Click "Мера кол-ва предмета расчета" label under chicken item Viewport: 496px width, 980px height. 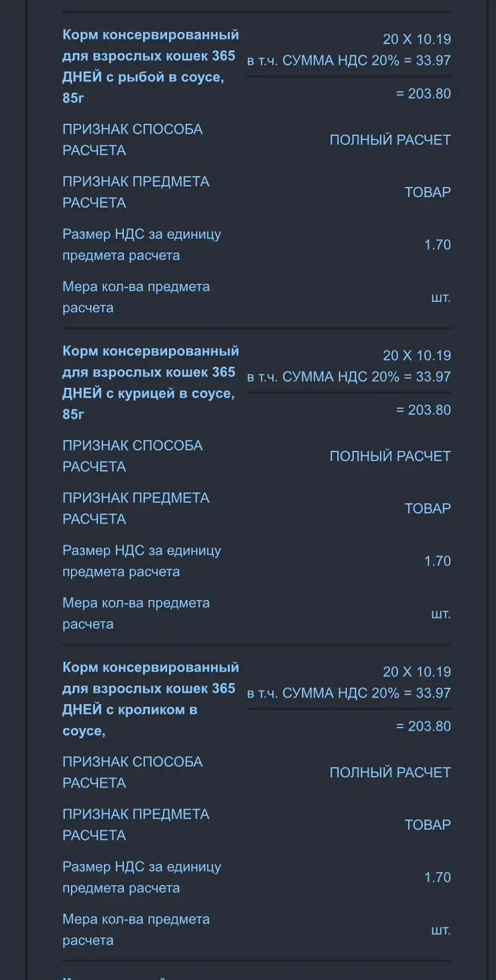(x=135, y=614)
